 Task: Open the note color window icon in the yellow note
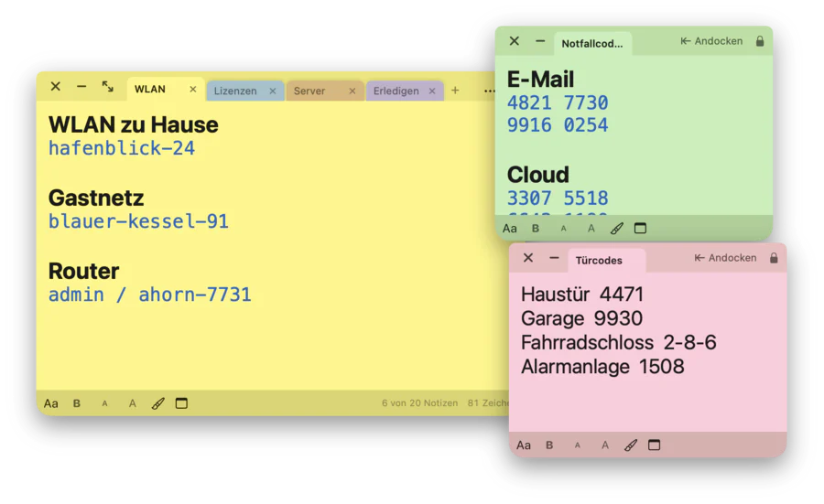[x=181, y=403]
